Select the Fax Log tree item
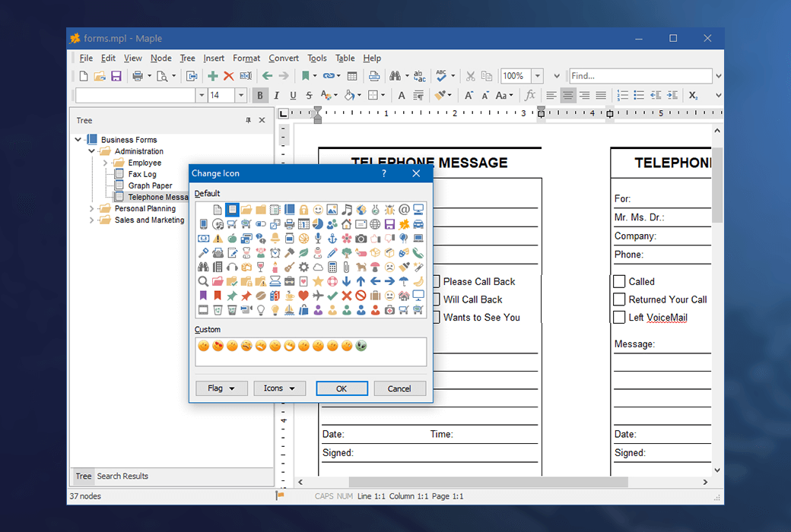 141,174
